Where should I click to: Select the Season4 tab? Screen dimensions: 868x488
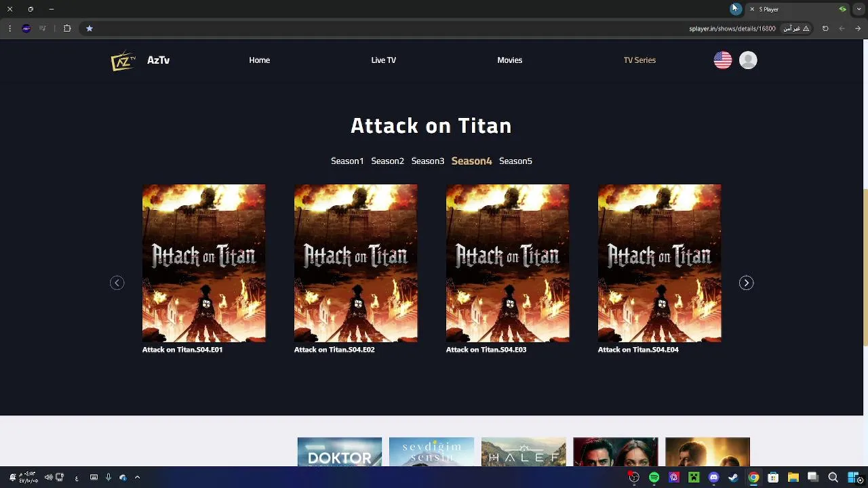click(472, 161)
